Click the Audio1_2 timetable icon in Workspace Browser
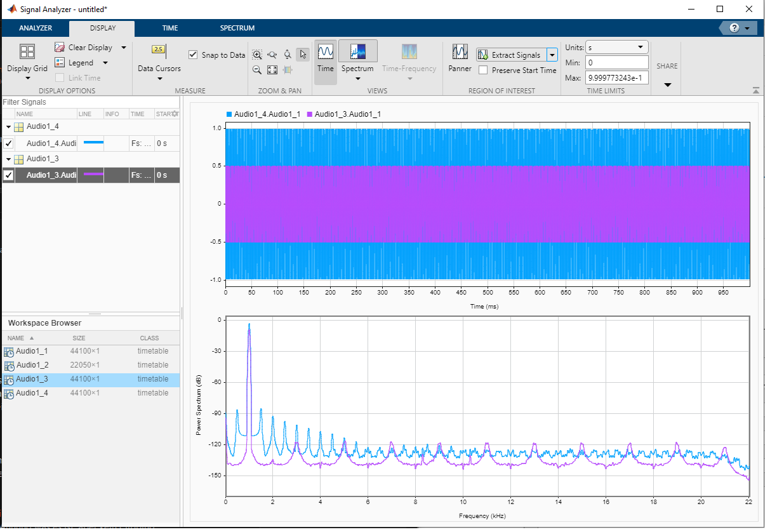 9,365
